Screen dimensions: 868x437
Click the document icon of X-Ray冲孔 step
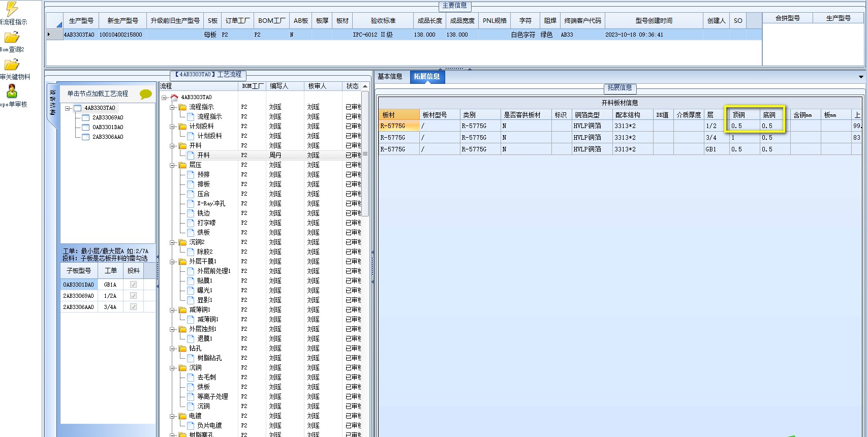pos(191,203)
